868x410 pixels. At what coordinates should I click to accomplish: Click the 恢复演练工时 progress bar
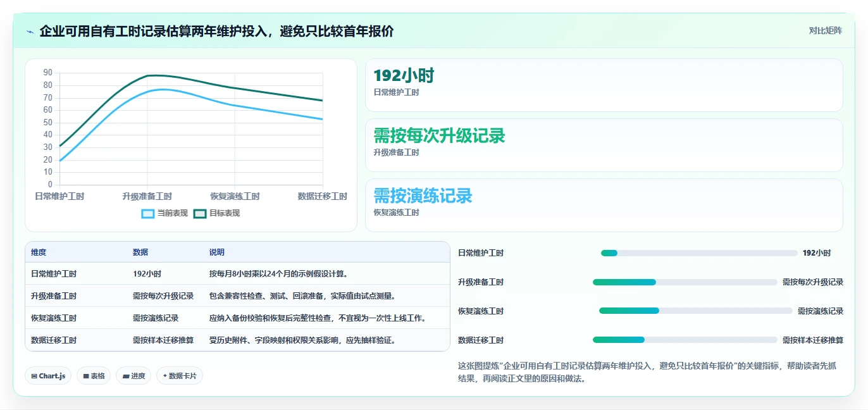[696, 311]
